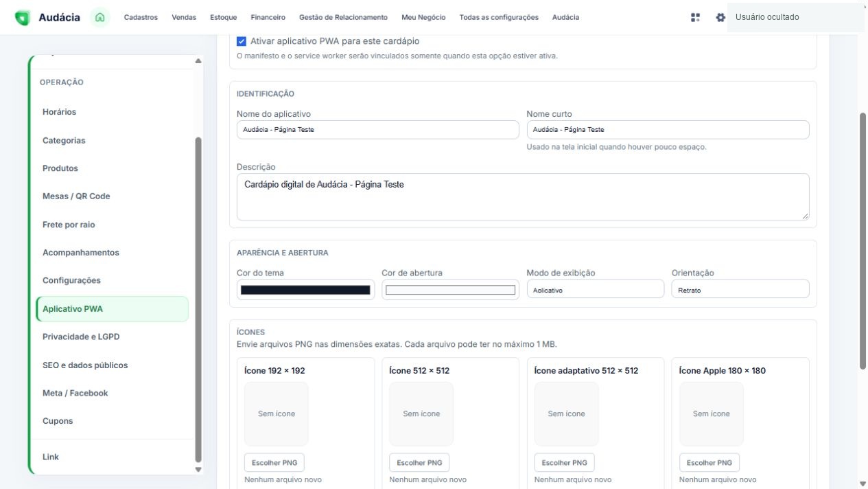Open the green home icon
Image resolution: width=868 pixels, height=489 pixels.
click(100, 17)
